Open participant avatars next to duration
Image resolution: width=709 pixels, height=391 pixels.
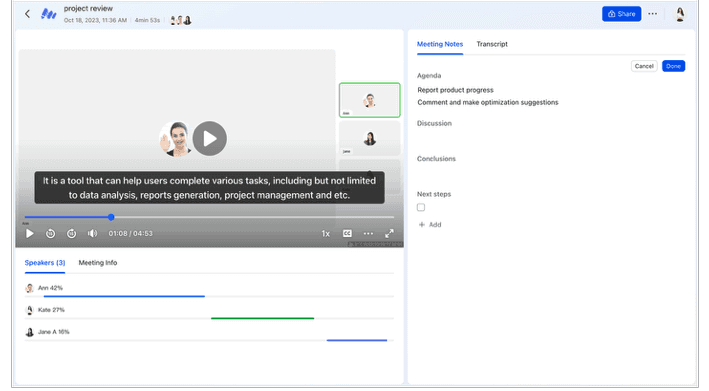click(180, 20)
